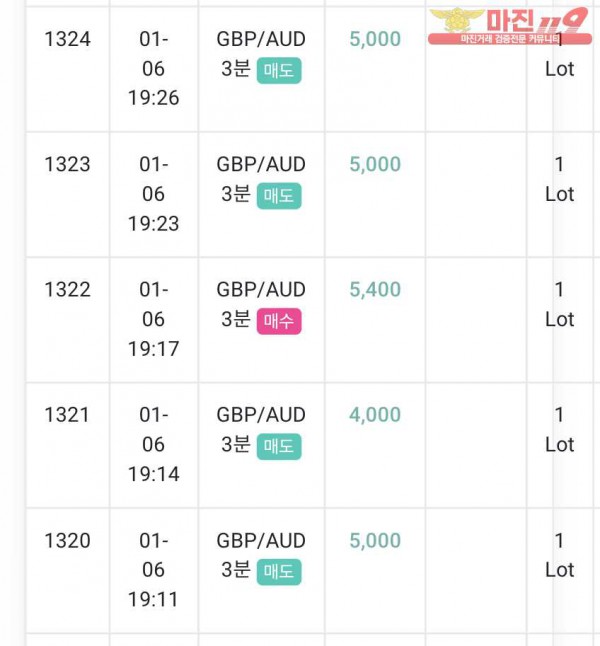The height and width of the screenshot is (646, 600).
Task: Click the 매도 badge in row 1324
Action: click(279, 70)
